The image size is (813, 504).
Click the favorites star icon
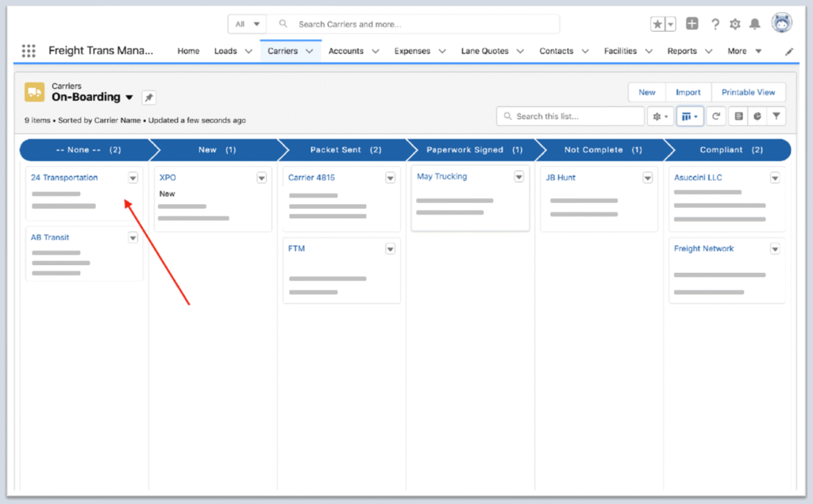(658, 24)
